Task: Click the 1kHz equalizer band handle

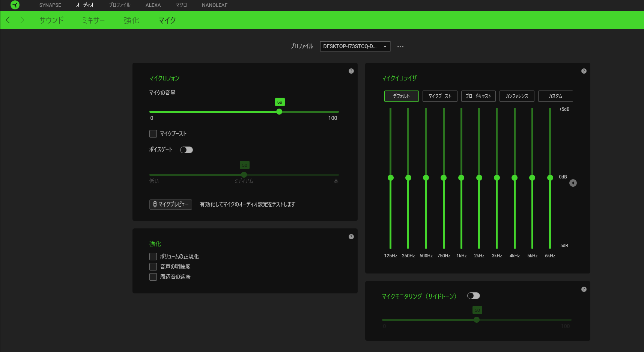Action: click(461, 178)
